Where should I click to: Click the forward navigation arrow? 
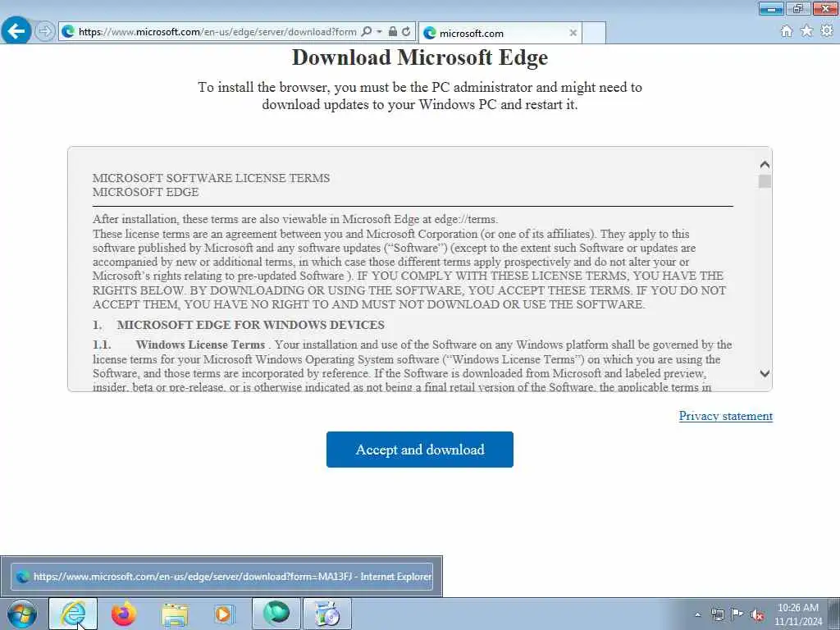pyautogui.click(x=45, y=31)
